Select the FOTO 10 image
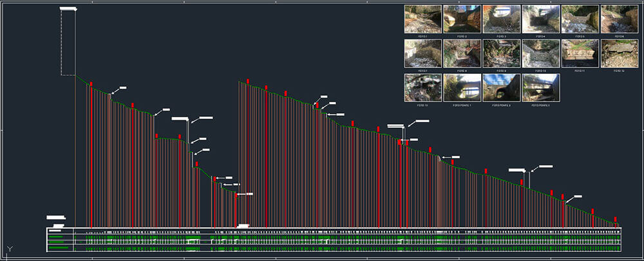This screenshot has width=644, height=261. point(540,53)
